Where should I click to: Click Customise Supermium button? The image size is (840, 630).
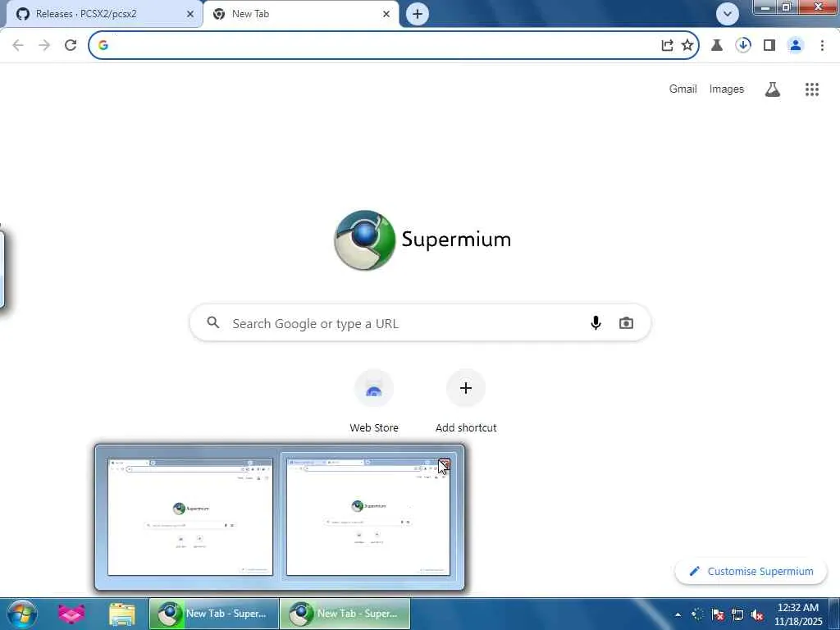[x=751, y=571]
